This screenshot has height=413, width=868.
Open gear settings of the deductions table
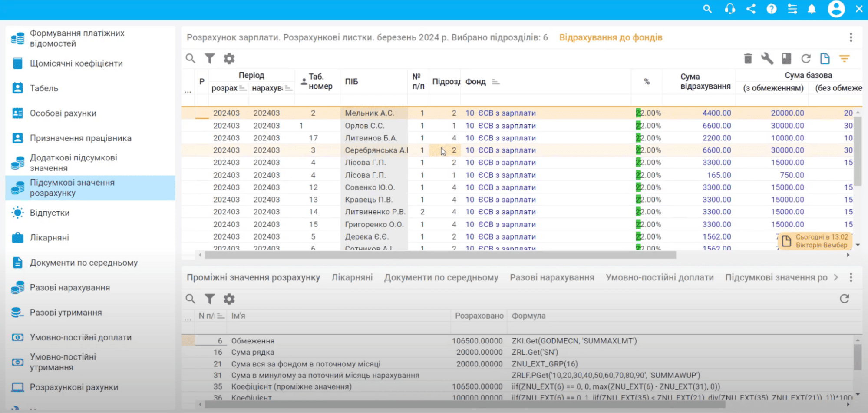tap(229, 58)
